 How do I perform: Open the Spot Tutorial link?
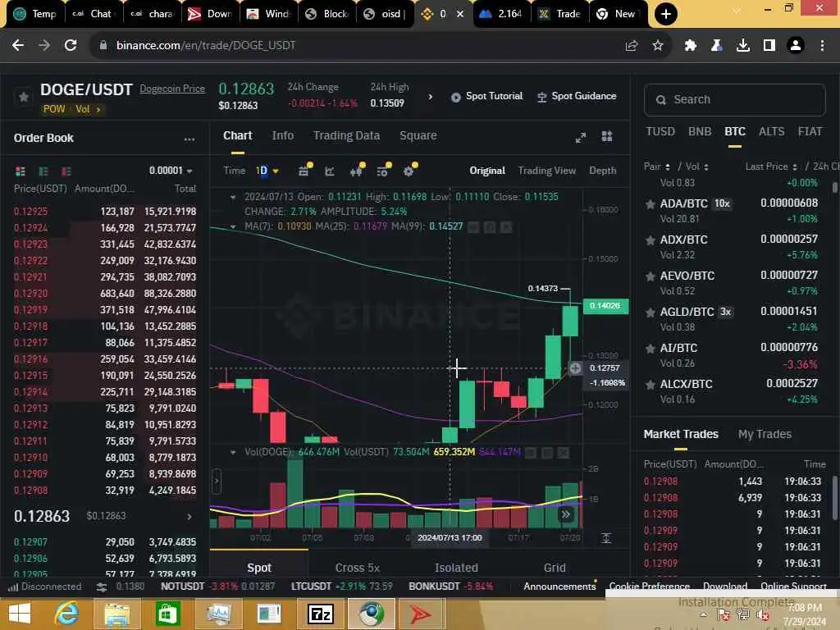pos(486,97)
